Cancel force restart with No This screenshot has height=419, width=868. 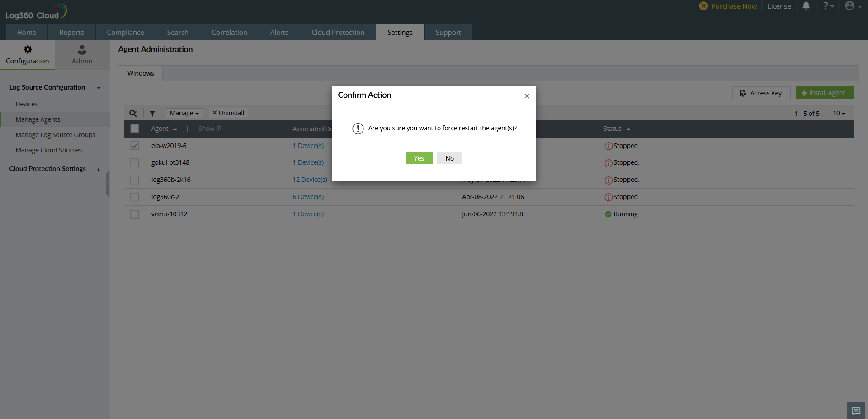(x=450, y=158)
